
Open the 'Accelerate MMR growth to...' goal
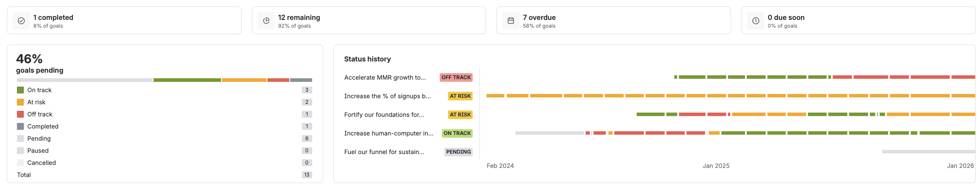pyautogui.click(x=385, y=77)
